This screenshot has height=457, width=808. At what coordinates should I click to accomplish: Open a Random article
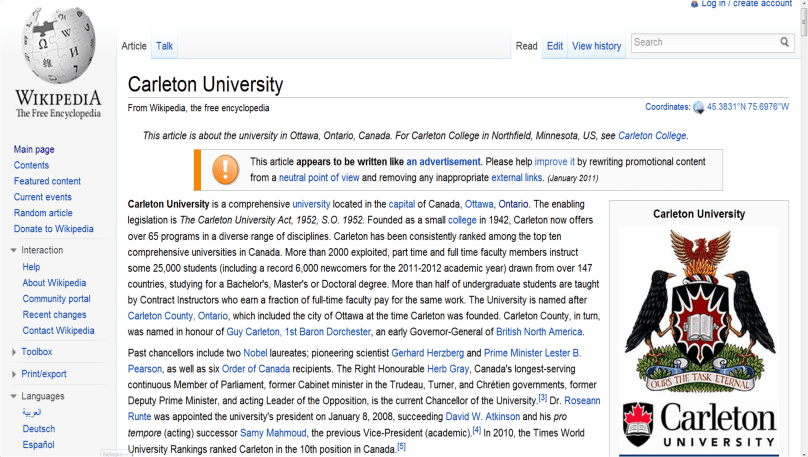[x=43, y=213]
